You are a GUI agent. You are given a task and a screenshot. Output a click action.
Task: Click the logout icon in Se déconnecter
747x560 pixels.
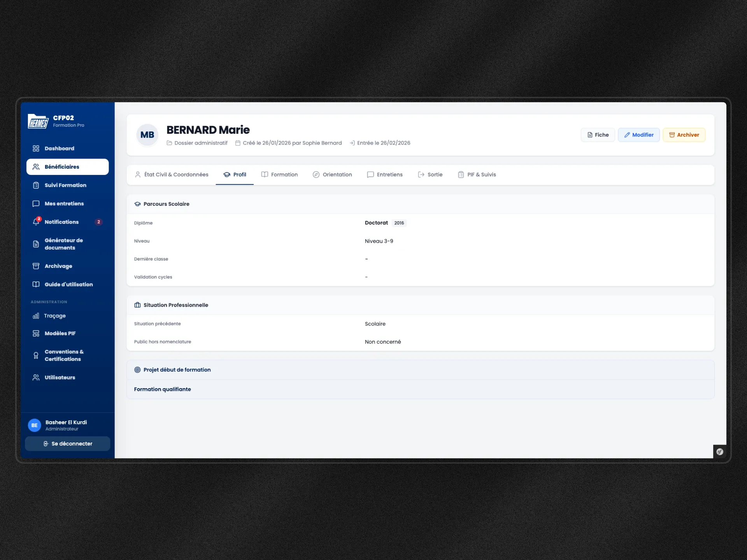pyautogui.click(x=46, y=444)
